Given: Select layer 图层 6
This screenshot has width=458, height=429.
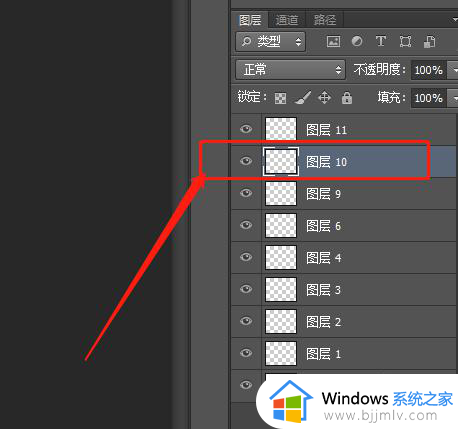Looking at the screenshot, I should coord(344,226).
